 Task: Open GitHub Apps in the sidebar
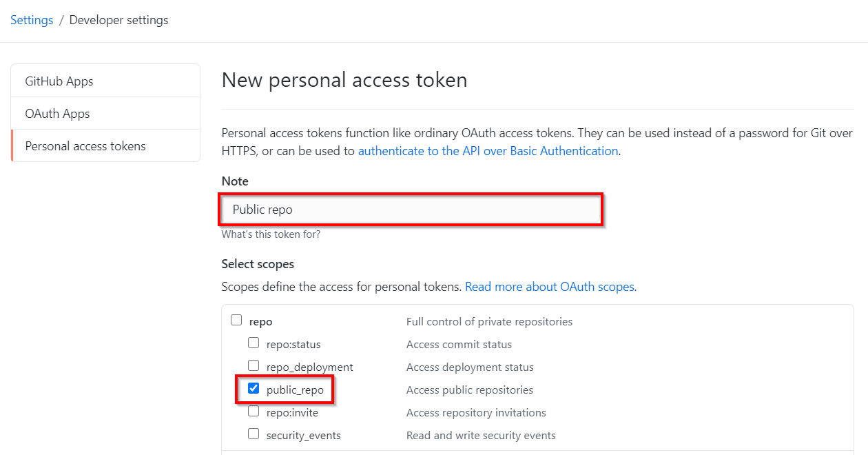pos(59,81)
